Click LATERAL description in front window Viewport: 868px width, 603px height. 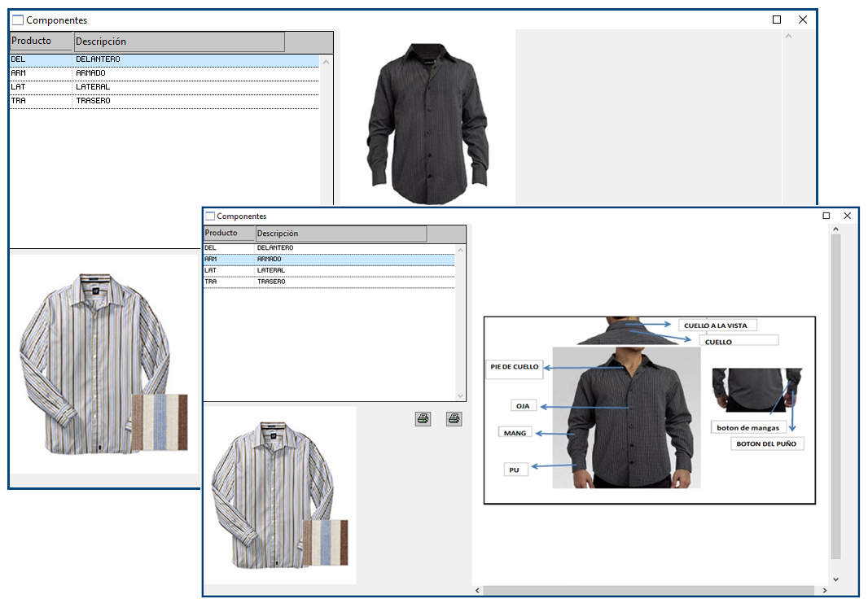(270, 270)
